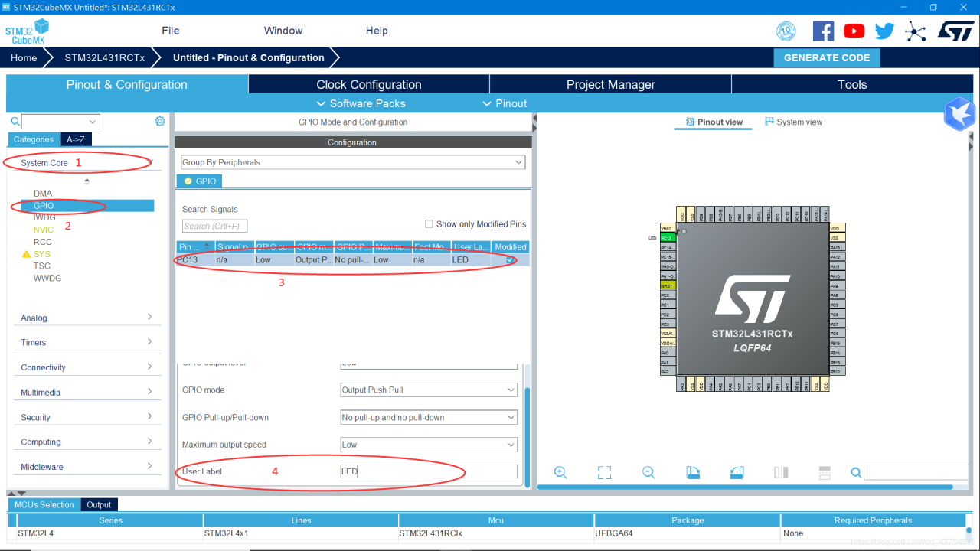The image size is (980, 551).
Task: Open the ST Twitter icon
Action: [884, 31]
